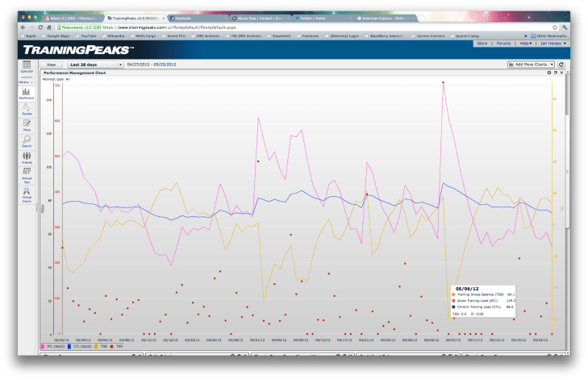Open the Plans icon in sidebar
The width and height of the screenshot is (588, 380).
[27, 123]
